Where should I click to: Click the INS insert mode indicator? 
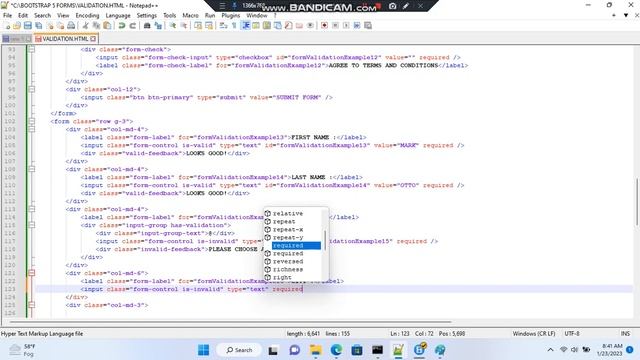[x=625, y=333]
